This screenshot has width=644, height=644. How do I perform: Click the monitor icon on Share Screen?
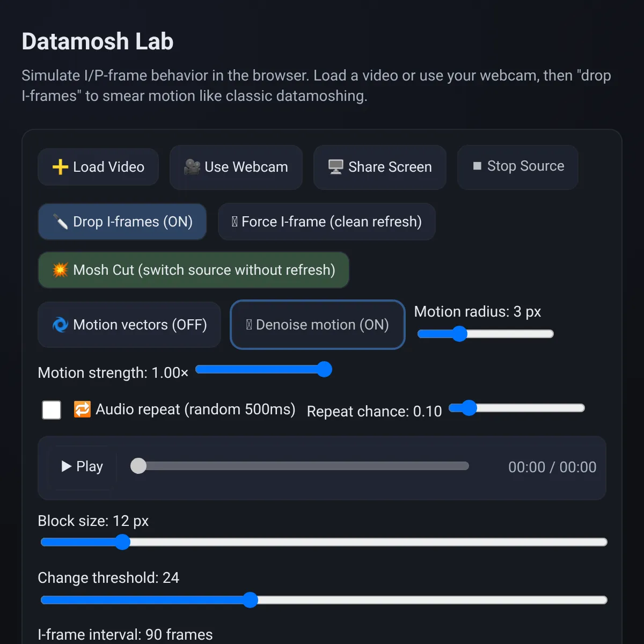pos(336,167)
